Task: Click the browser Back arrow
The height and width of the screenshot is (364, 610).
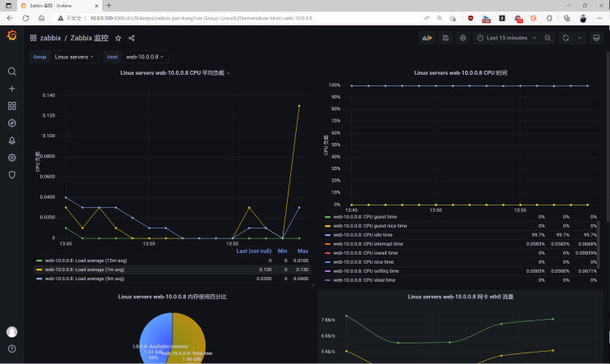Action: [x=10, y=18]
